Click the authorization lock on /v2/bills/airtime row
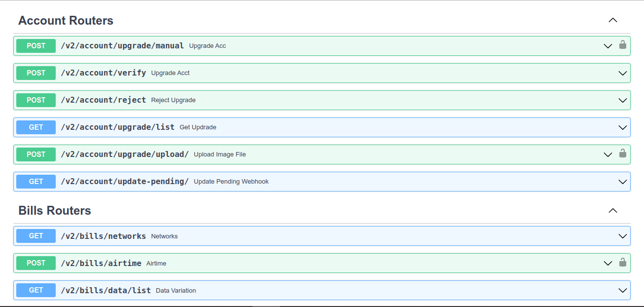644x307 pixels. click(x=623, y=262)
